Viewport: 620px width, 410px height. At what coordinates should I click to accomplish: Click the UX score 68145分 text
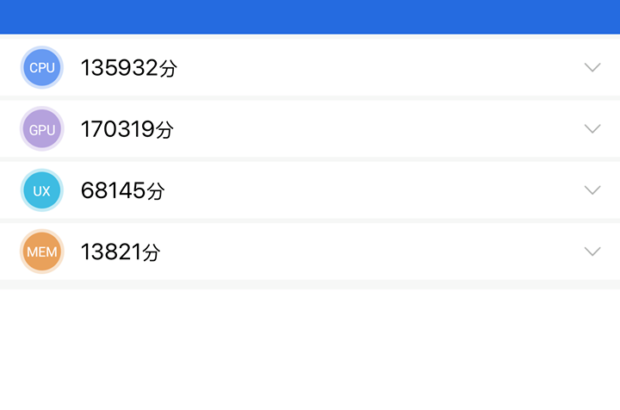(x=122, y=190)
